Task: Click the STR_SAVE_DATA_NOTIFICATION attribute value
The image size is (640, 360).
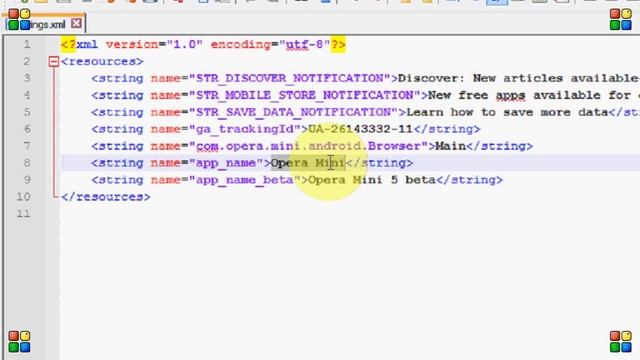Action: pos(293,112)
